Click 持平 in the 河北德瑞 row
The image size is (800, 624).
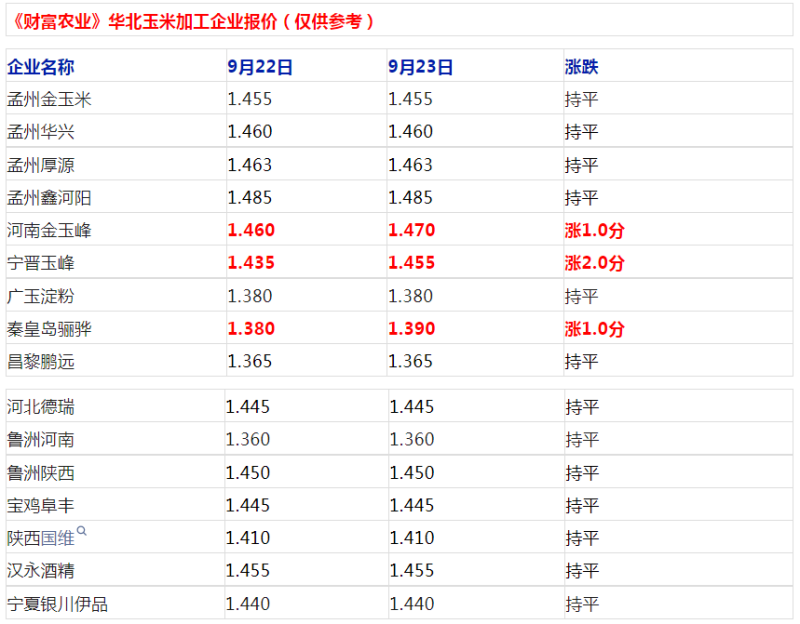point(582,407)
